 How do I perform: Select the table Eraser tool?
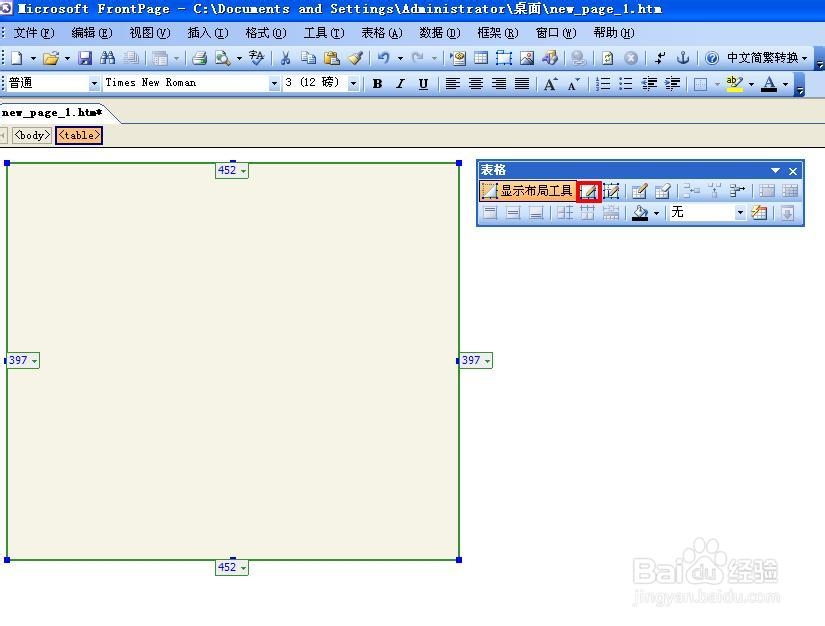[x=663, y=191]
